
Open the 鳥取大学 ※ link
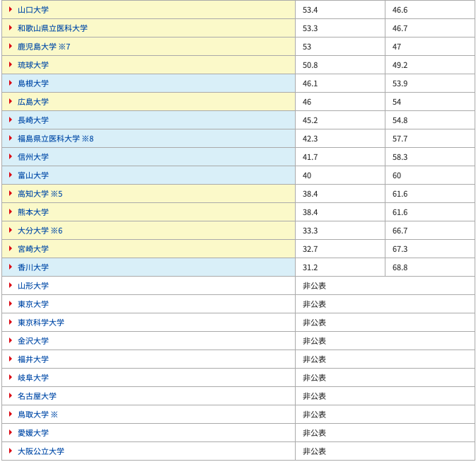pos(37,415)
